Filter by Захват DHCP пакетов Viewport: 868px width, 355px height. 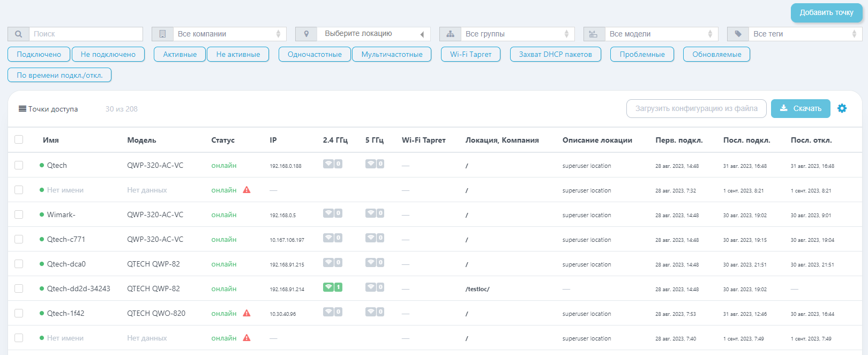coord(555,54)
